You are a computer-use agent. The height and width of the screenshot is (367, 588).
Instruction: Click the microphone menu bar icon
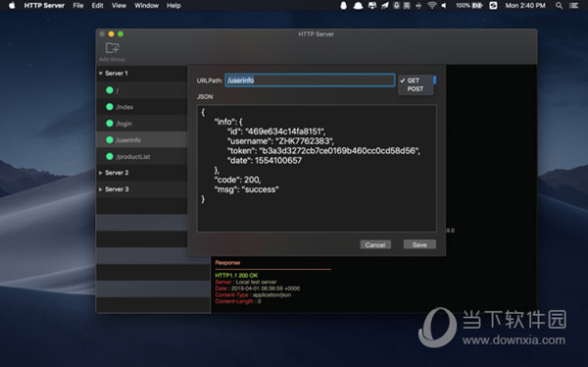[396, 5]
